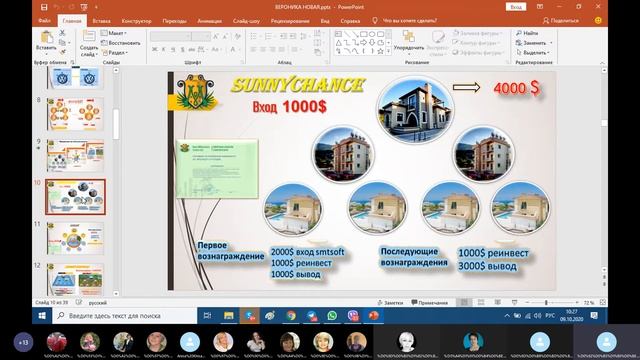The width and height of the screenshot is (640, 360).
Task: Open Google Chrome from the taskbar
Action: [x=291, y=316]
